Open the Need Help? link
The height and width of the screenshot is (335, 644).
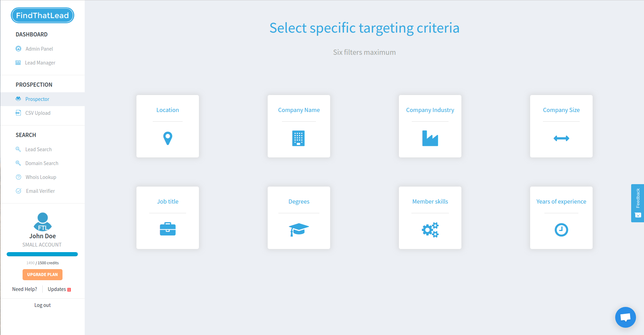(25, 289)
